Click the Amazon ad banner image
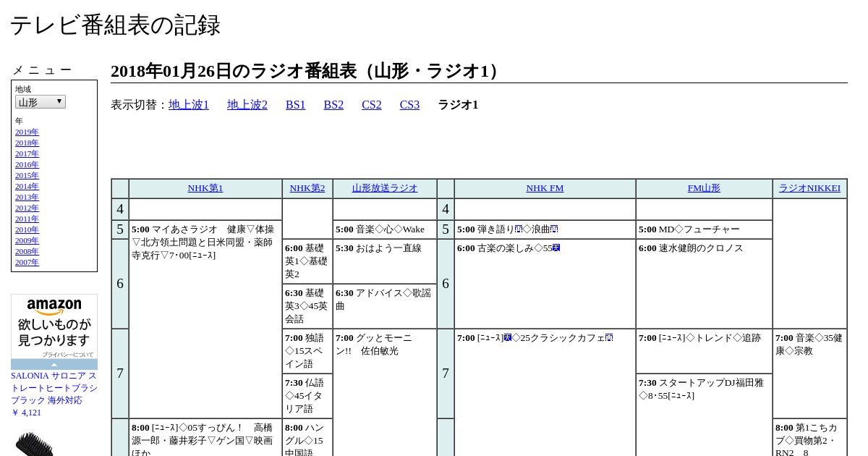This screenshot has width=868, height=456. point(54,326)
